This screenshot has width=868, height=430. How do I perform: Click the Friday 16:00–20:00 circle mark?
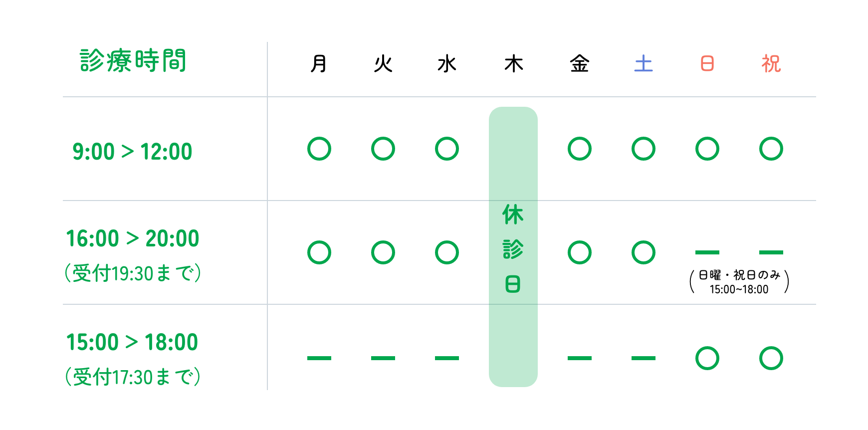coord(580,252)
